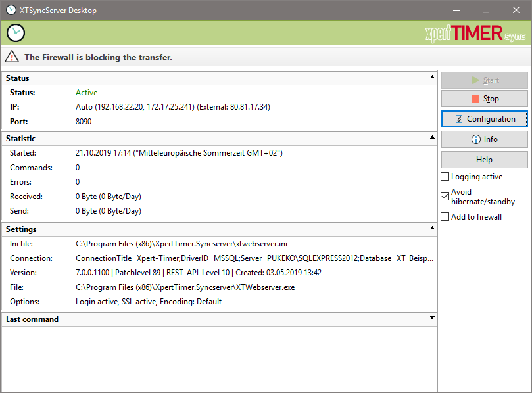The width and height of the screenshot is (532, 393).
Task: Click the red warning triangle icon
Action: tap(13, 57)
